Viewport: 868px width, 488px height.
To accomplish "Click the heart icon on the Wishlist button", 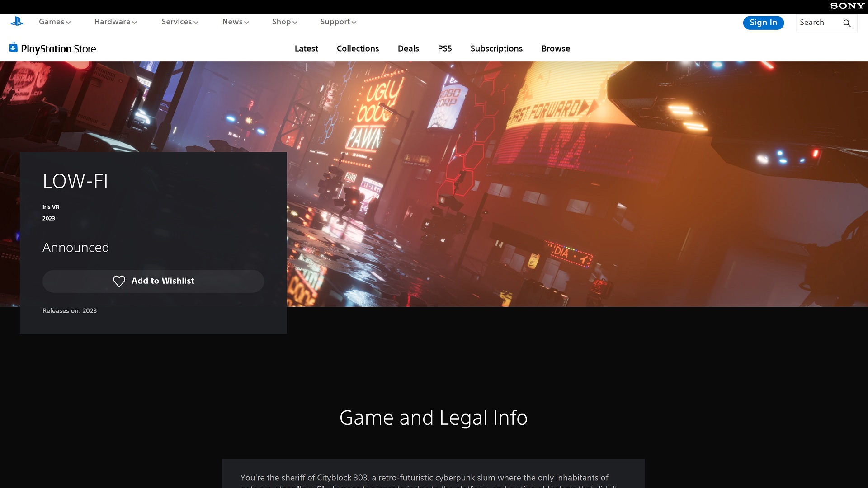I will coord(119,281).
